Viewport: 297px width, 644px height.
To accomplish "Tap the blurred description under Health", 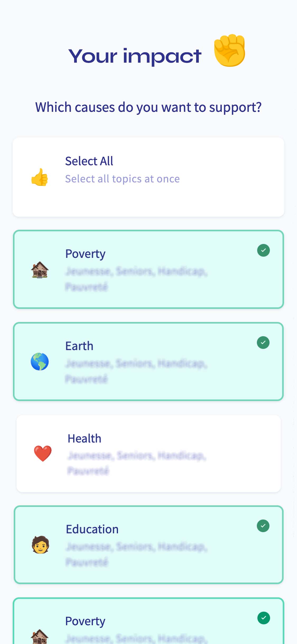I will tap(137, 463).
